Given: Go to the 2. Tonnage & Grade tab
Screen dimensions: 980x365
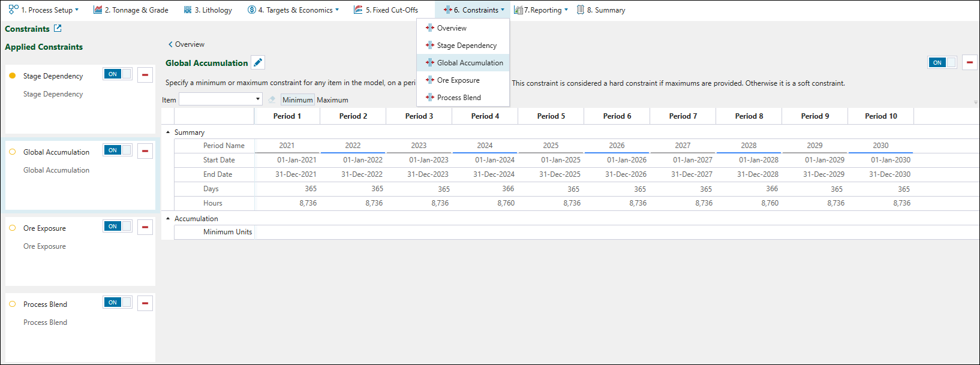Looking at the screenshot, I should click(131, 10).
